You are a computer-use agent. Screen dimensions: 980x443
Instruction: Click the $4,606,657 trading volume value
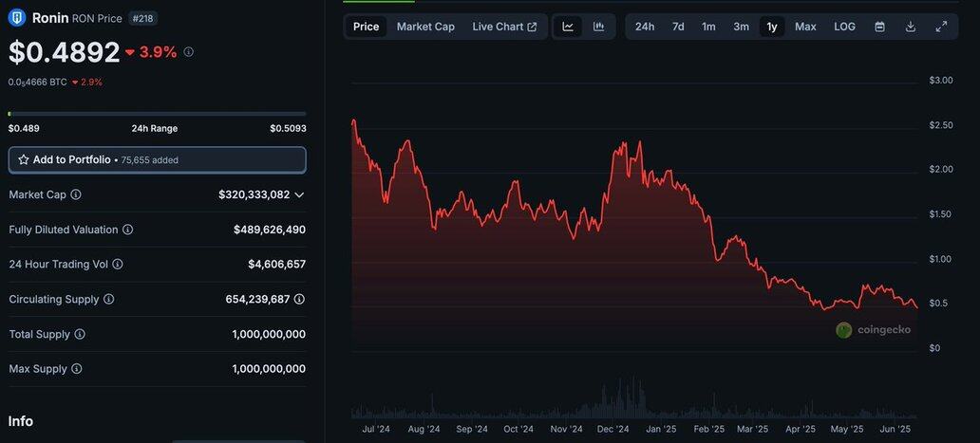click(277, 265)
